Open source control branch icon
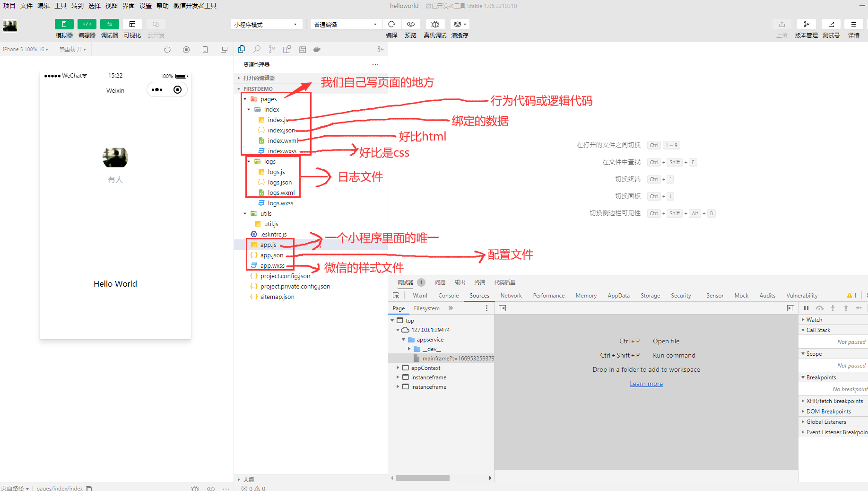This screenshot has height=491, width=868. (x=272, y=49)
